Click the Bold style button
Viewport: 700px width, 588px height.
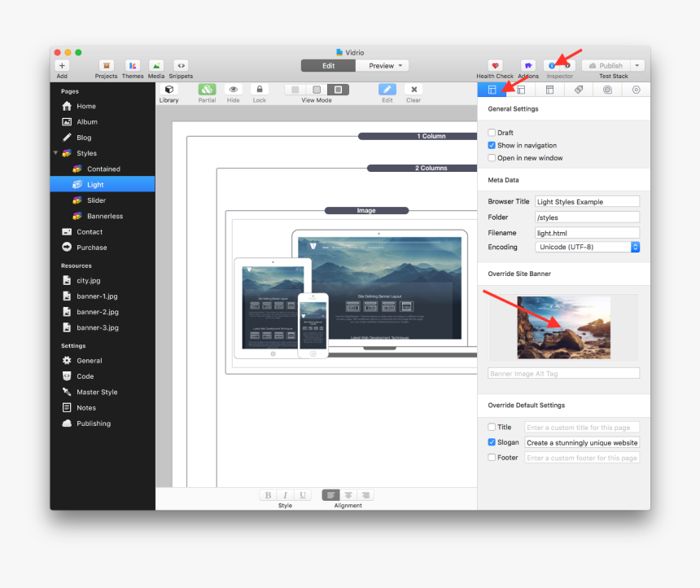[x=268, y=495]
